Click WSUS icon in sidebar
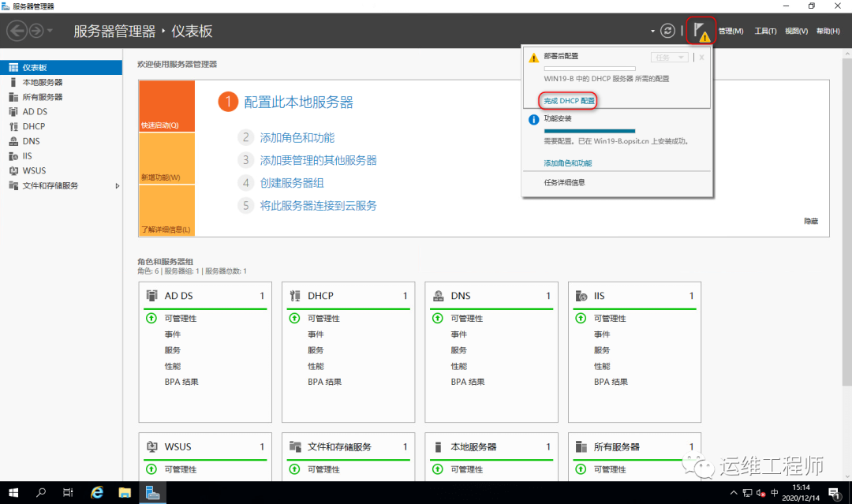852x504 pixels. pyautogui.click(x=13, y=170)
